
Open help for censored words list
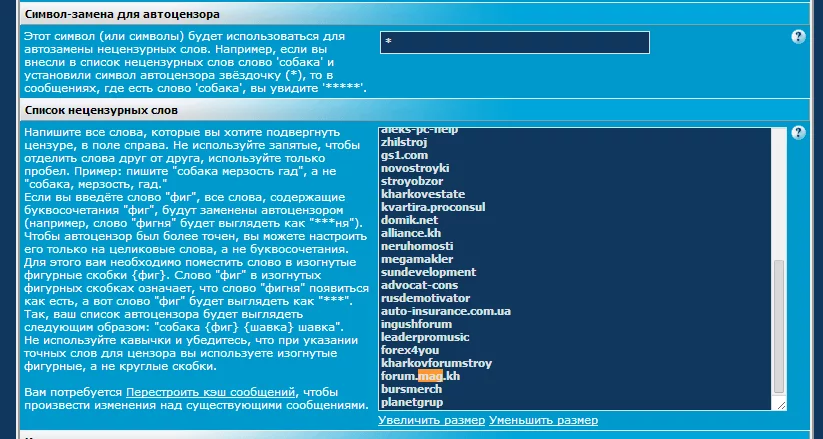tap(798, 132)
